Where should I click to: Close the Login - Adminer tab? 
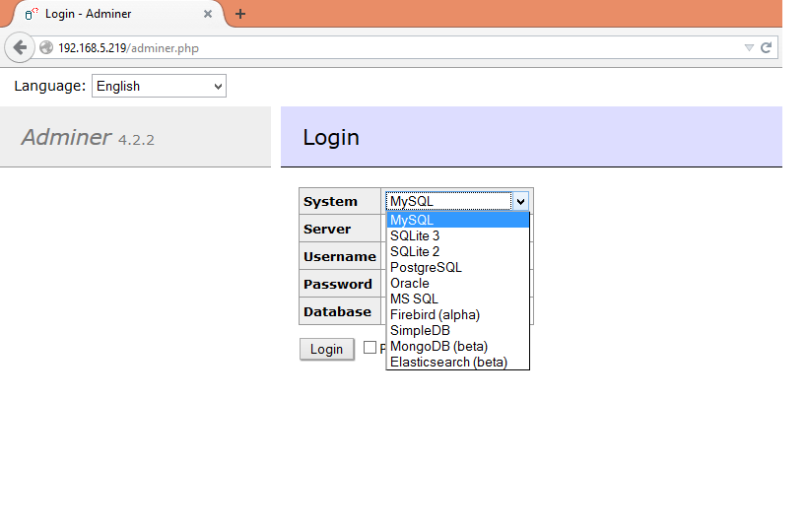(208, 14)
